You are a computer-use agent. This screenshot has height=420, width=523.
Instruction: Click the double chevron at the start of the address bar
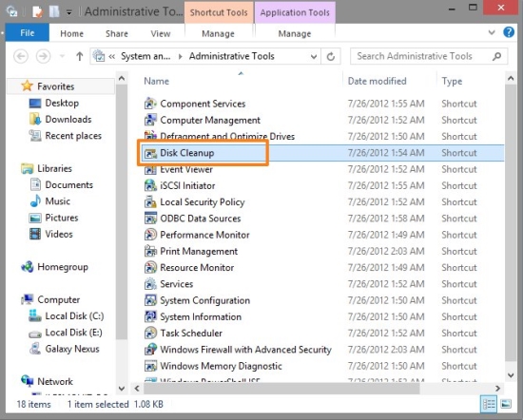(x=112, y=56)
